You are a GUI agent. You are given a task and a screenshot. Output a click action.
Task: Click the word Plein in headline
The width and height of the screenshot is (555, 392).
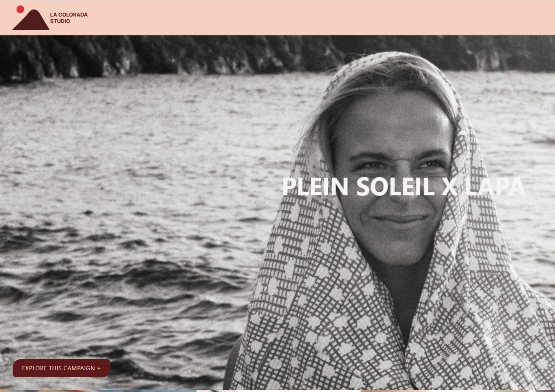315,187
